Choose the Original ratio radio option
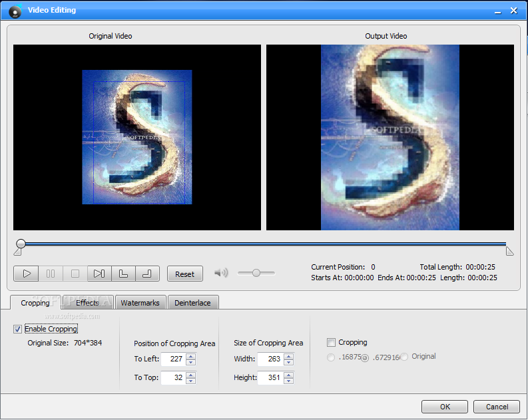Viewport: 528px width, 420px height. [x=404, y=356]
